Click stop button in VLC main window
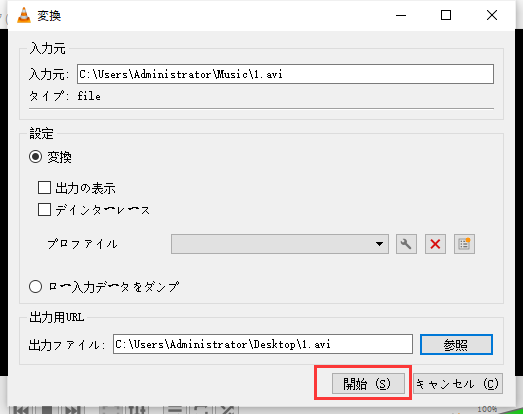 click(x=47, y=410)
